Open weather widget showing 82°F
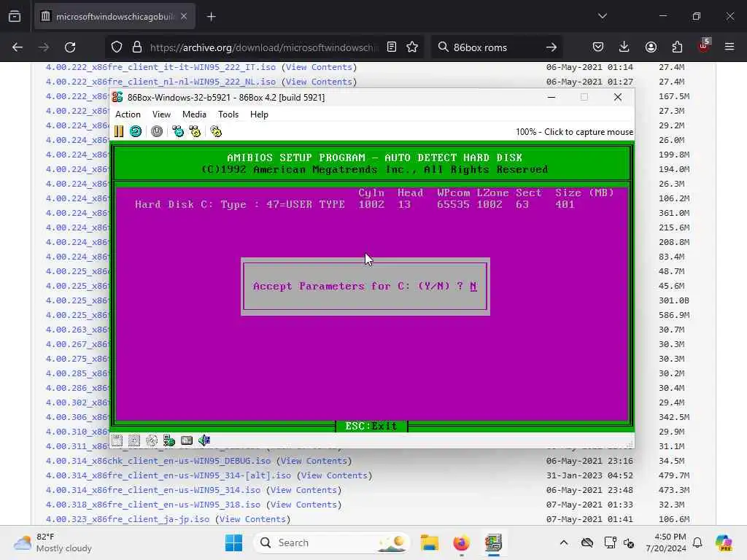 pos(53,542)
